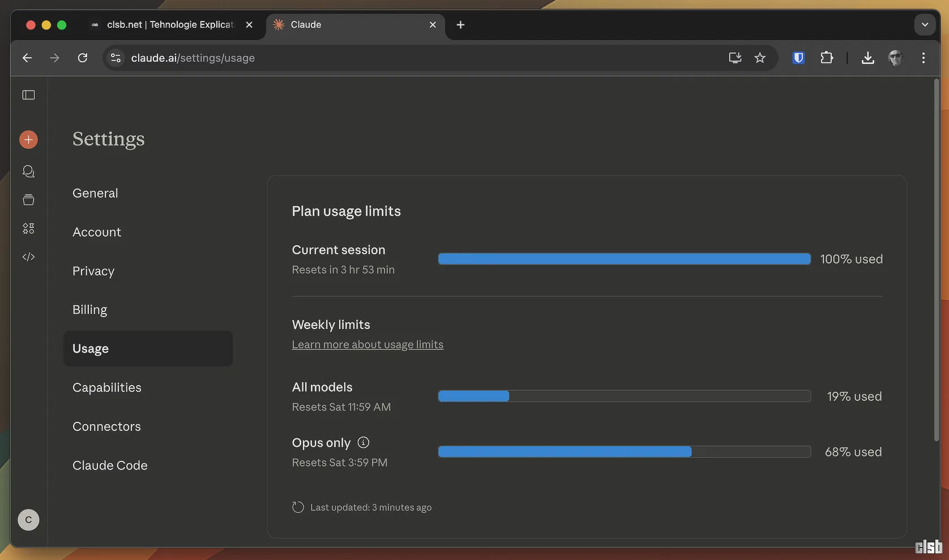949x560 pixels.
Task: Click the Opus only info icon
Action: (x=364, y=443)
